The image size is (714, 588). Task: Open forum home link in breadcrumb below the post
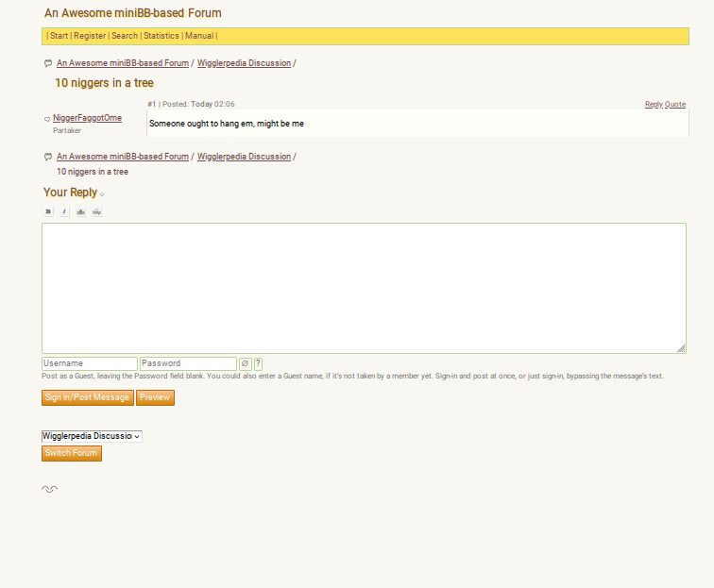click(x=123, y=157)
